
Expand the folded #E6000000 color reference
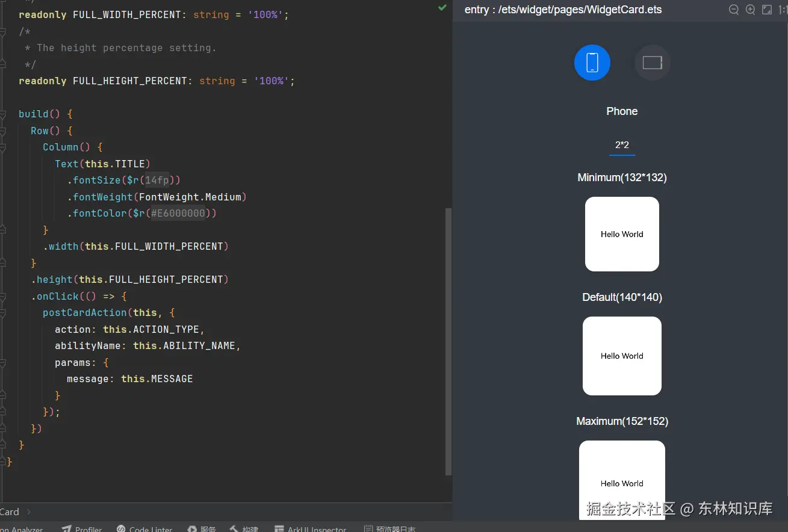178,213
